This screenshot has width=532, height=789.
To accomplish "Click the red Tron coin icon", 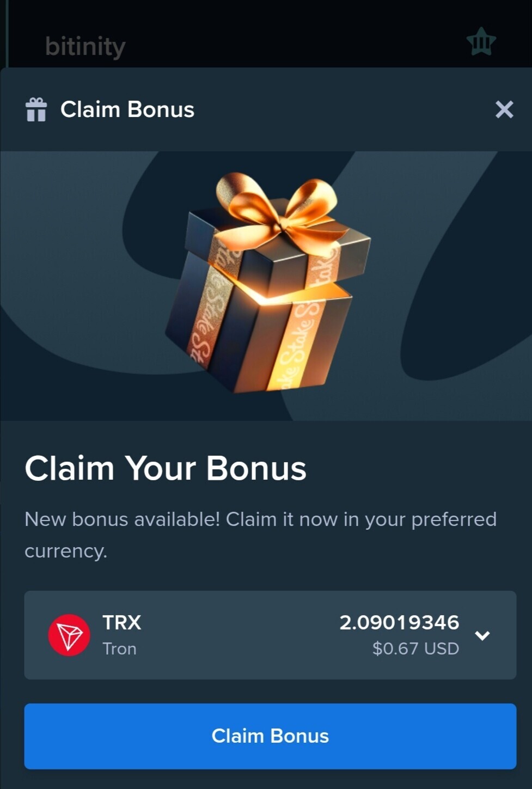I will tap(69, 635).
